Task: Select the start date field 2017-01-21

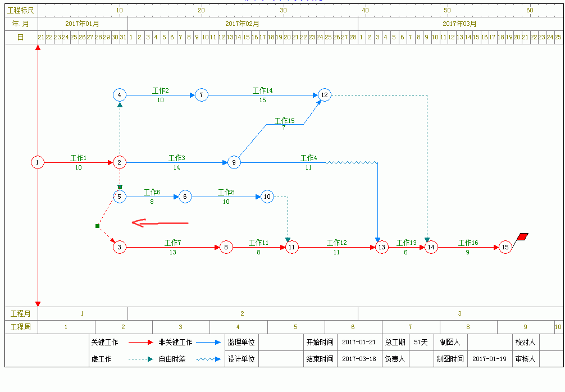Action: (x=359, y=342)
